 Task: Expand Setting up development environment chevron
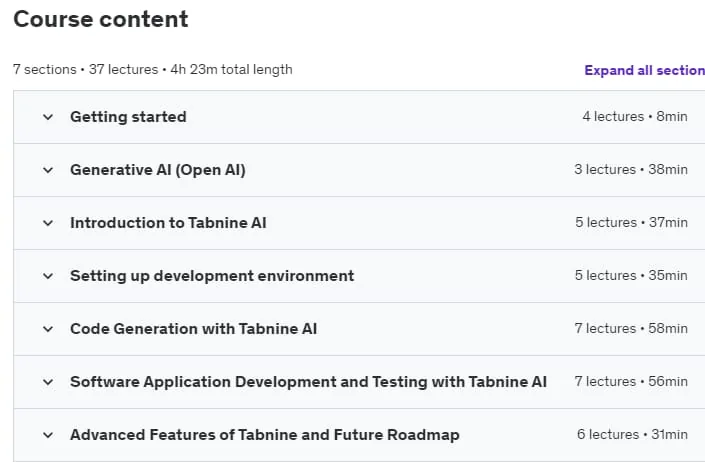(x=48, y=276)
